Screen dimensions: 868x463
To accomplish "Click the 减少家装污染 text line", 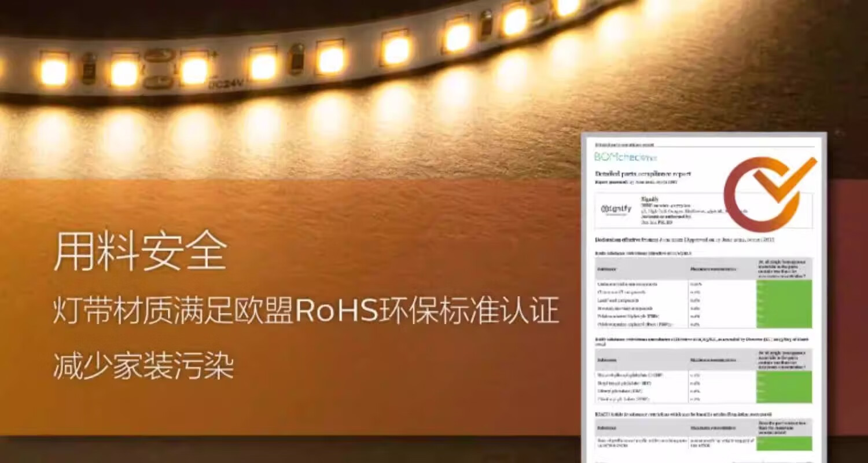I will (x=144, y=366).
